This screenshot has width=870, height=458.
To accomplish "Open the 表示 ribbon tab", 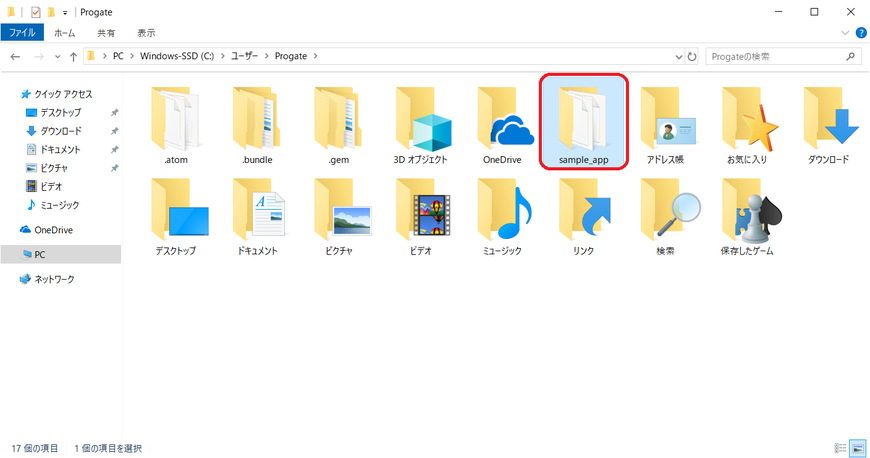I will tap(146, 33).
